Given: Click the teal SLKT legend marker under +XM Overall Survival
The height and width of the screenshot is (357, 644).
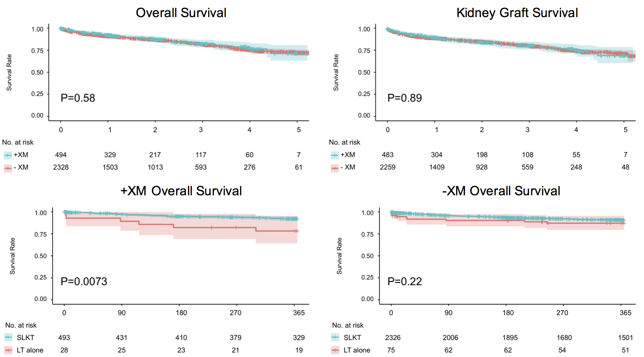Looking at the screenshot, I should point(9,338).
